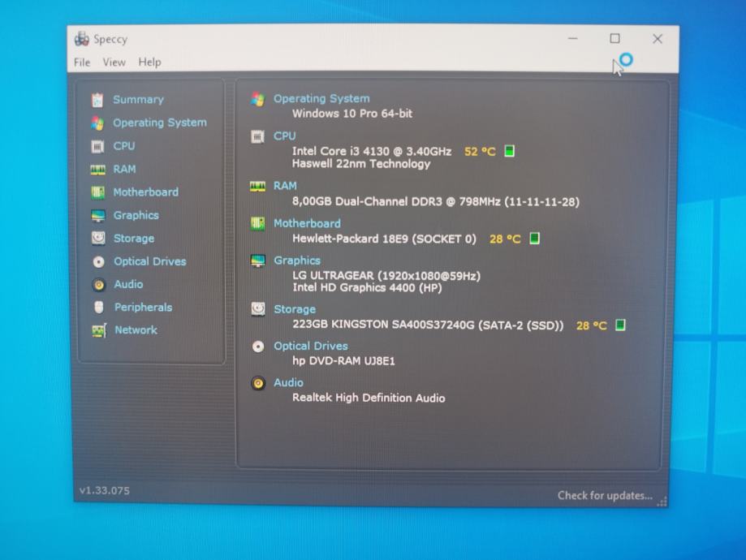
Task: Click the Optical Drives heading link in summary
Action: pos(311,346)
